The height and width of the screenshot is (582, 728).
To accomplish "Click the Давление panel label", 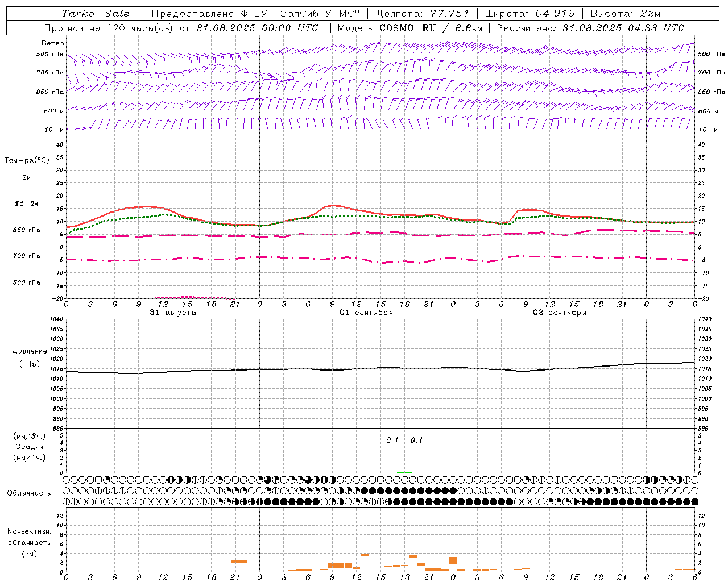I will click(x=30, y=351).
